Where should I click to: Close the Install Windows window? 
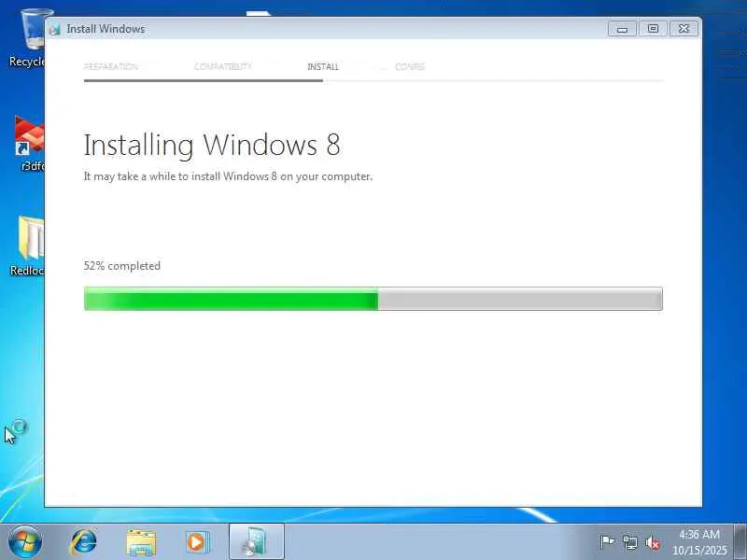tap(684, 29)
